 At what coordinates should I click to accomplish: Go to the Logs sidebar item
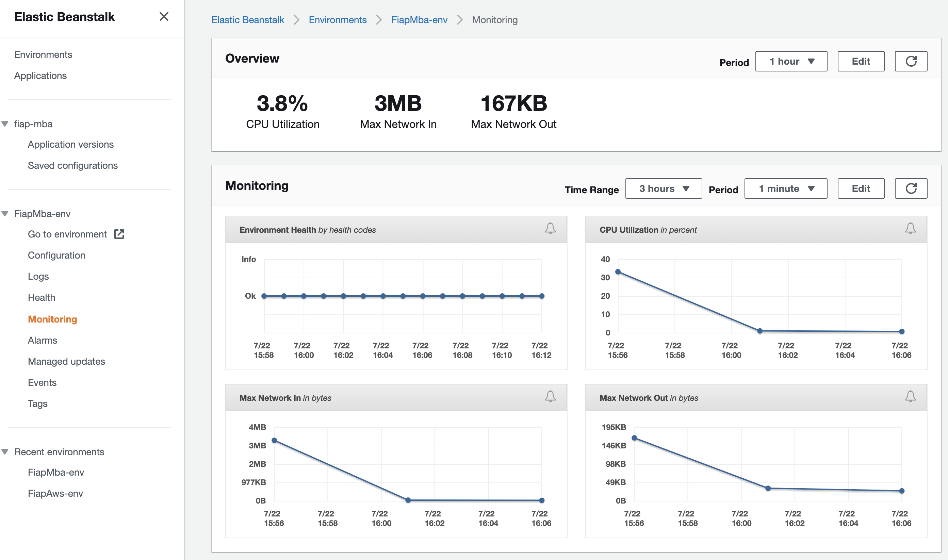coord(38,276)
